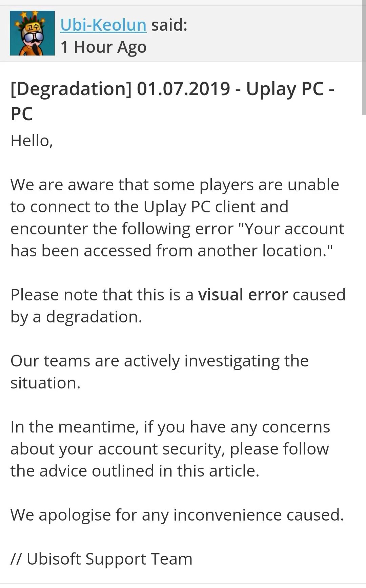Click the "Hello," greeting line

point(32,141)
